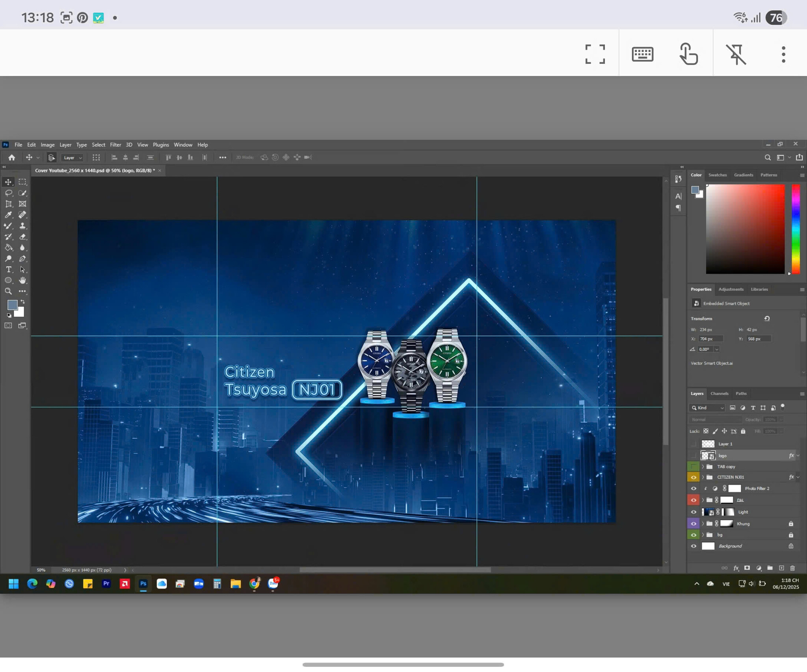
Task: Open the Adjustments panel tab
Action: pyautogui.click(x=731, y=289)
